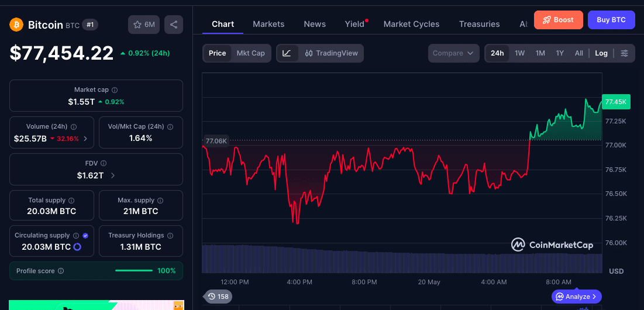
Task: Select the Price chart toggle
Action: pos(217,53)
